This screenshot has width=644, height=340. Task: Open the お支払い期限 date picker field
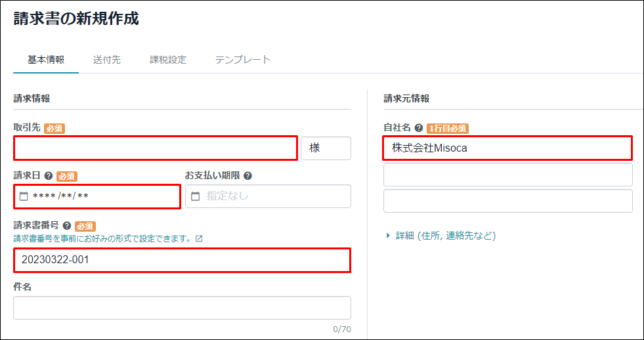(x=268, y=196)
